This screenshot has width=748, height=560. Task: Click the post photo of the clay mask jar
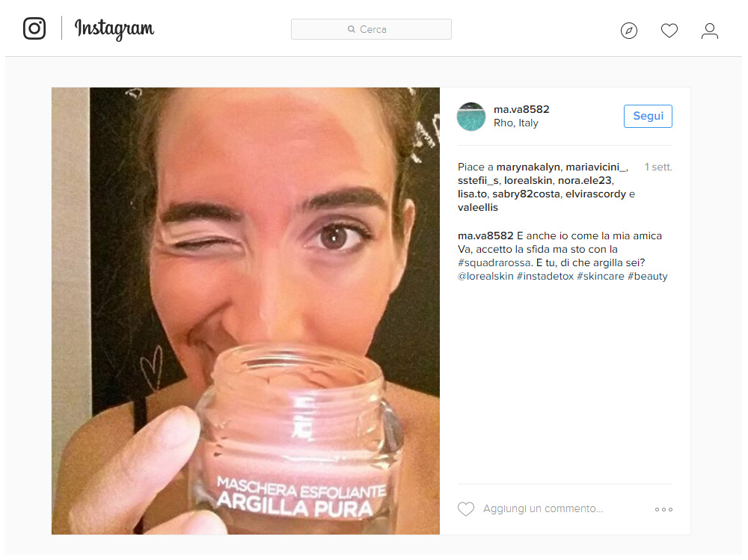coord(245,310)
